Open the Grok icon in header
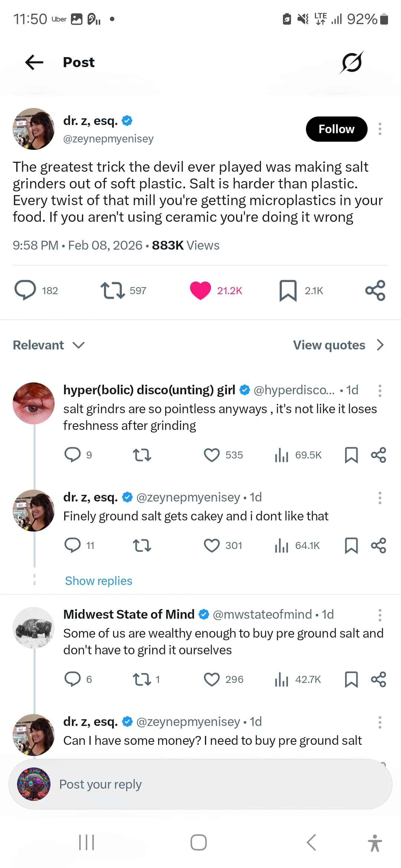The width and height of the screenshot is (401, 868). 351,62
